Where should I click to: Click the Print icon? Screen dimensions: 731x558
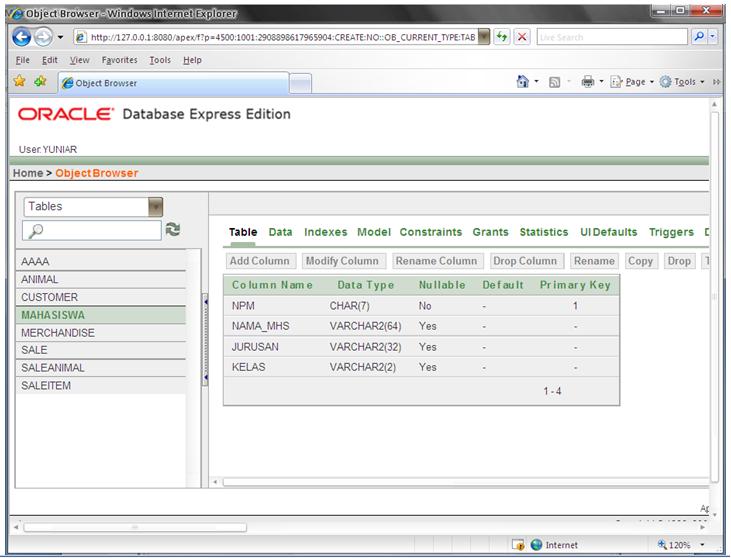pos(587,82)
